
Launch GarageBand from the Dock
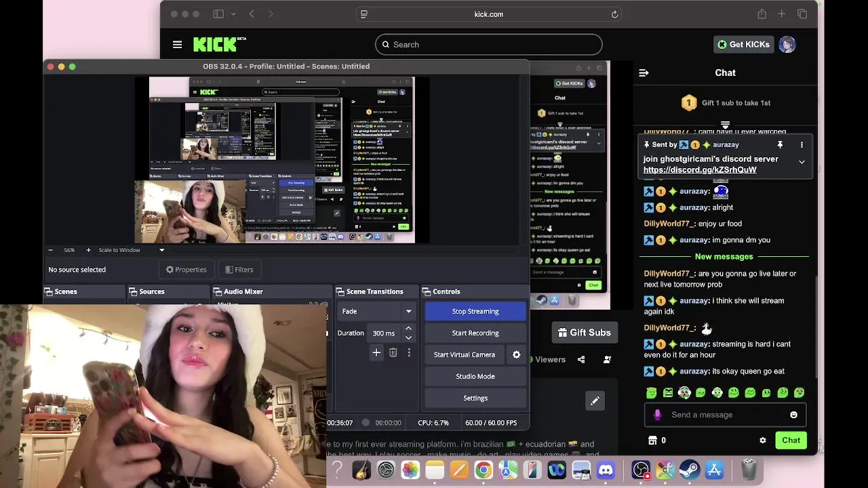click(361, 470)
